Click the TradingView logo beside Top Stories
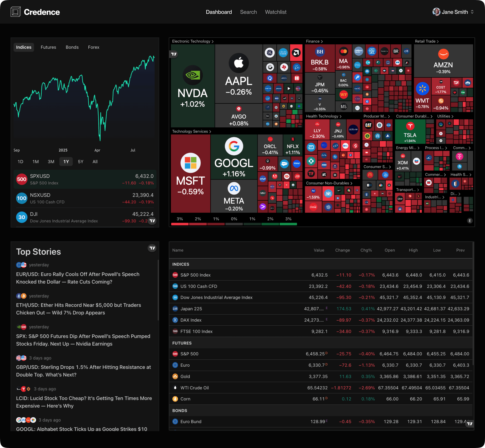The image size is (485, 448). point(152,248)
